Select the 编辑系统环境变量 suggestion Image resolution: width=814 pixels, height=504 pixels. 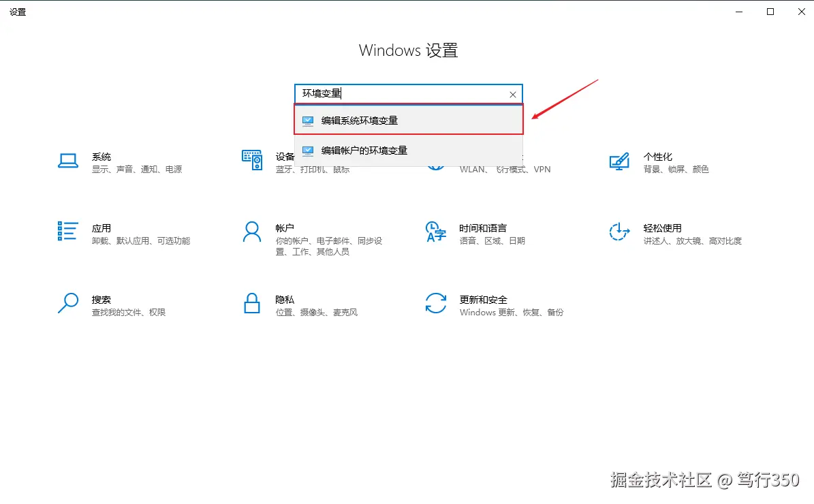coord(409,120)
